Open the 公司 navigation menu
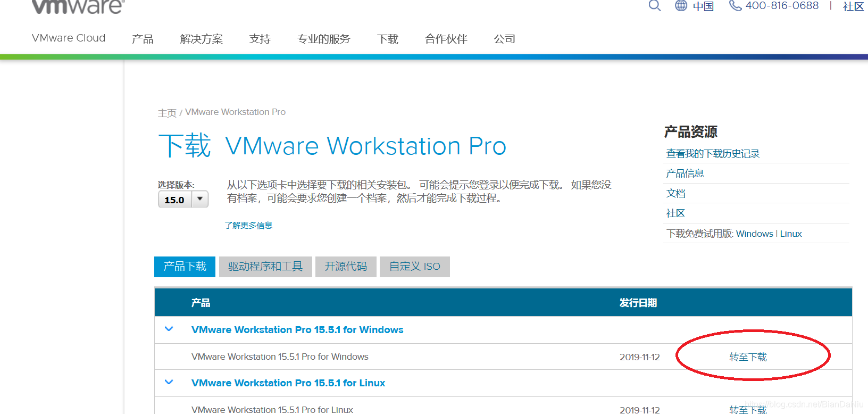The width and height of the screenshot is (868, 414). pyautogui.click(x=505, y=39)
